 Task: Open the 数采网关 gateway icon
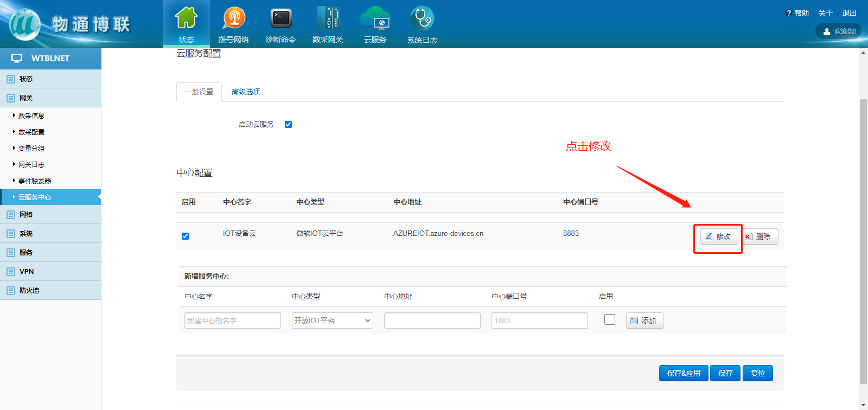click(x=328, y=18)
